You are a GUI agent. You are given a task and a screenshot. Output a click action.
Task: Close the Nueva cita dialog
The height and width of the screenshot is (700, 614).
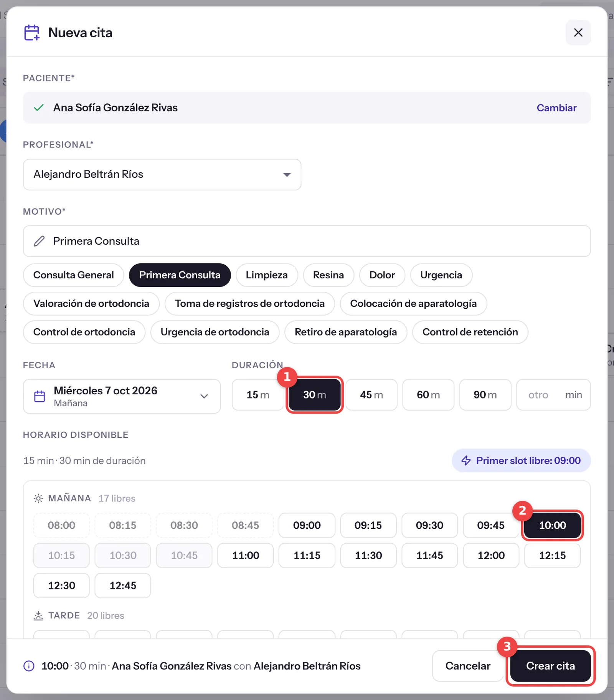coord(578,33)
